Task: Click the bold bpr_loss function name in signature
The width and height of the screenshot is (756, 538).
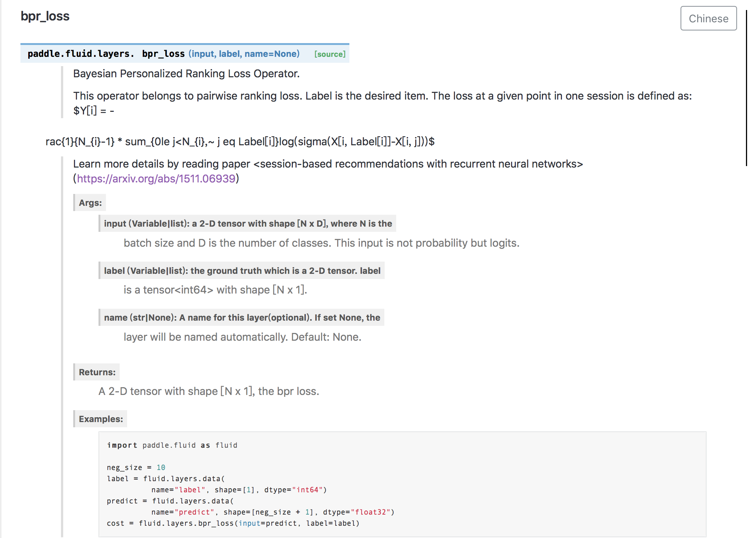Action: click(163, 54)
